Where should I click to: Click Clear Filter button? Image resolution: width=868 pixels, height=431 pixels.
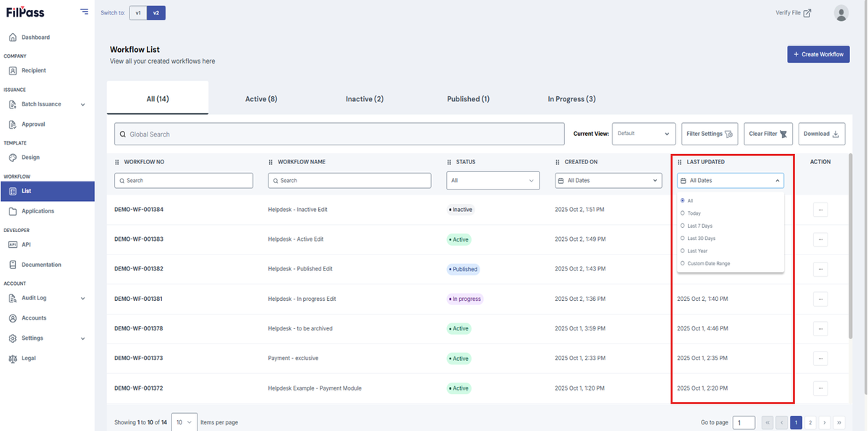(768, 134)
